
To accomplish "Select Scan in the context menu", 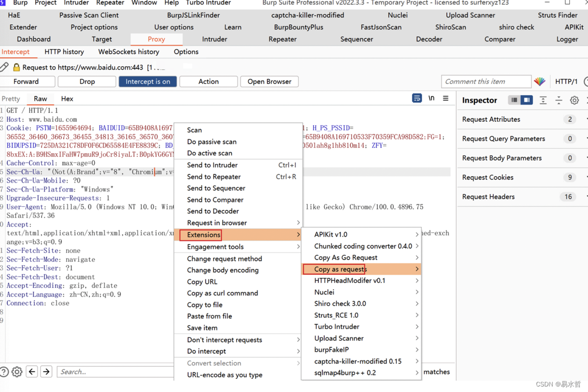I will (238, 130).
